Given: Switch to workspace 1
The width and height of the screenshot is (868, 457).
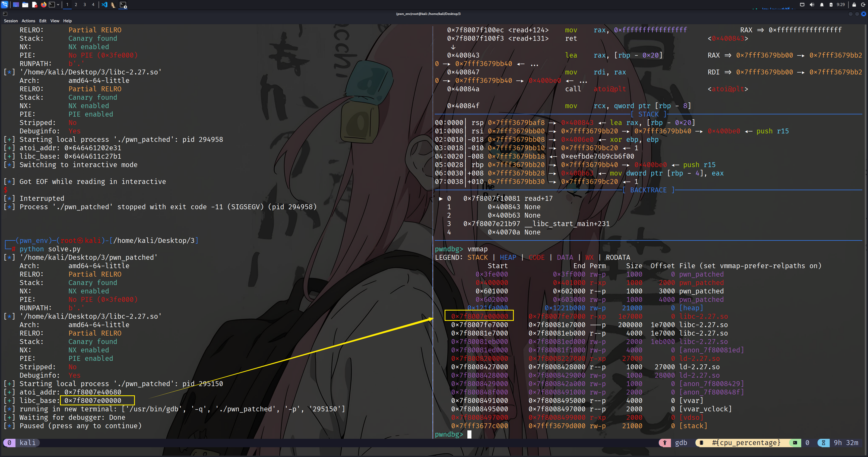Looking at the screenshot, I should (67, 4).
